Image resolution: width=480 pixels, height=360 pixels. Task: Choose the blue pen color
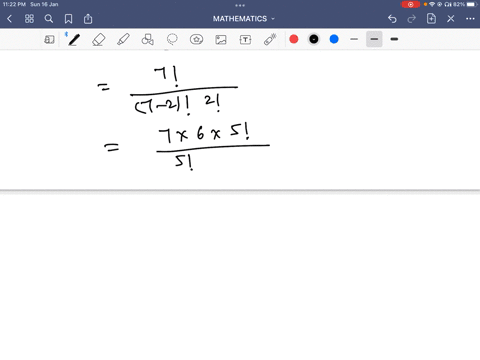(334, 39)
